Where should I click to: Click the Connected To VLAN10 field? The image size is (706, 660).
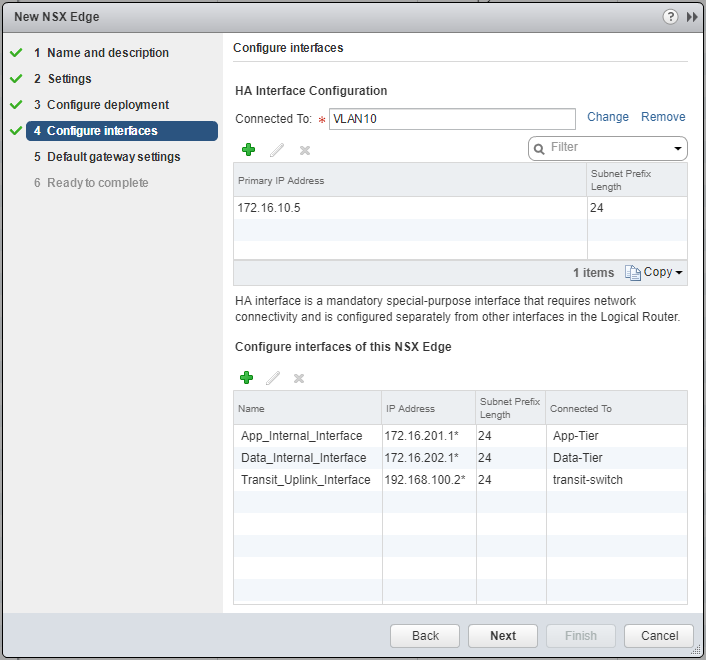click(452, 119)
